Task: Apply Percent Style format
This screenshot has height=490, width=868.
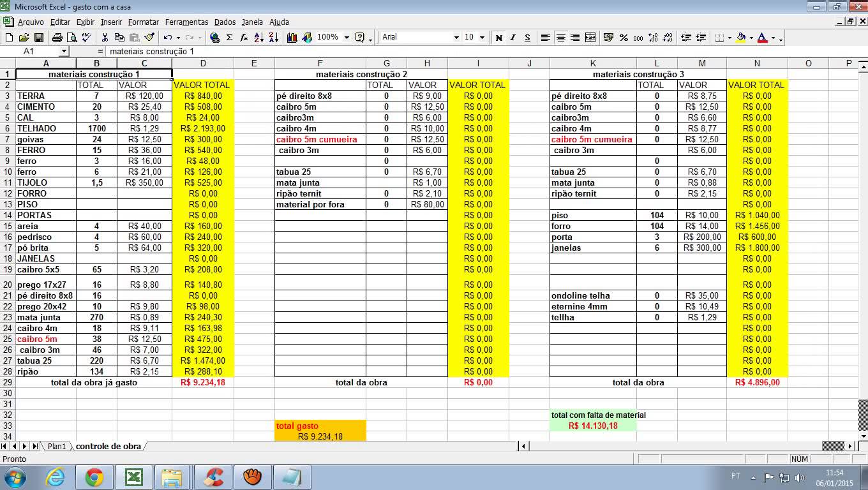Action: pos(624,38)
